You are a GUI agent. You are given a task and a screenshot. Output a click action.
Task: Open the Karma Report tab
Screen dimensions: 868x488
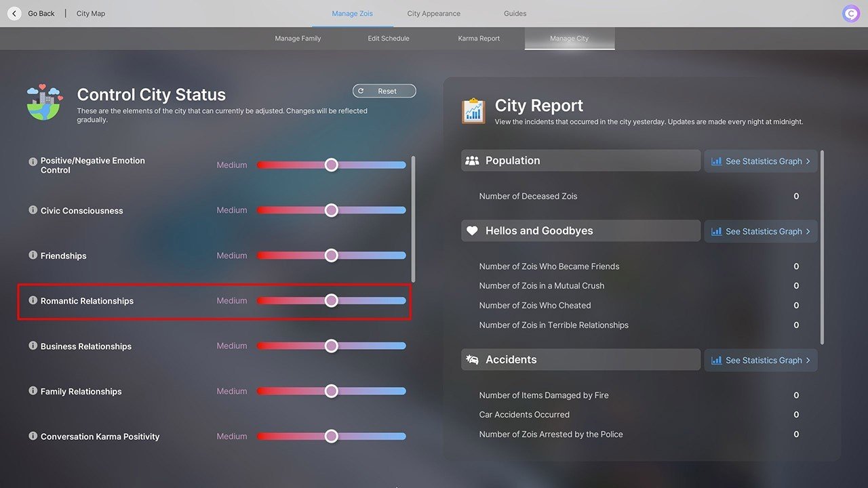pyautogui.click(x=479, y=39)
